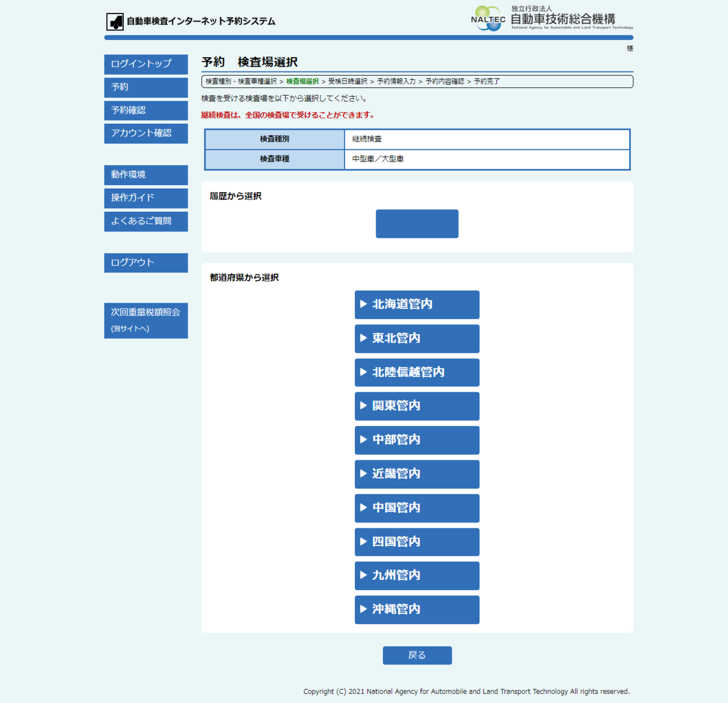This screenshot has width=728, height=703.
Task: Open よくあるご質問 sidebar item
Action: (x=146, y=221)
